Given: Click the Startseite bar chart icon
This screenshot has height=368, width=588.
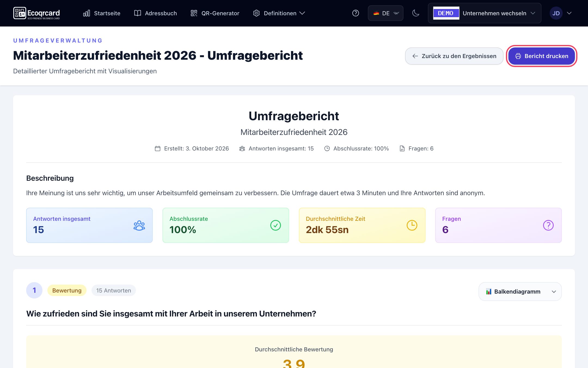Looking at the screenshot, I should click(x=87, y=13).
